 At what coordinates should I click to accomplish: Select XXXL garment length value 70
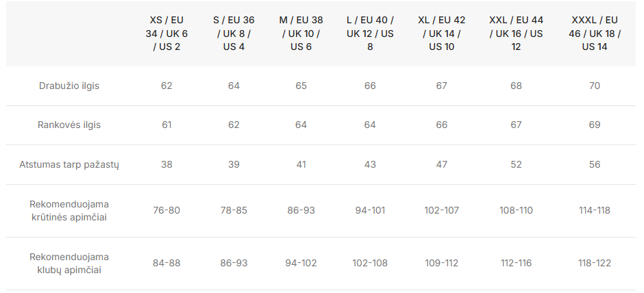pos(595,86)
